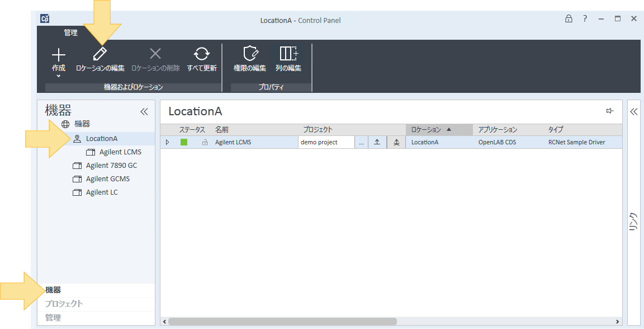The height and width of the screenshot is (329, 644).
Task: Click すべて更新 refresh icon
Action: [x=201, y=54]
